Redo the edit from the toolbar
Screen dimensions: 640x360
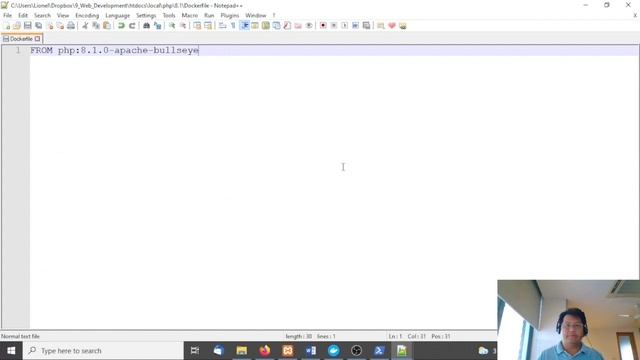pos(132,26)
